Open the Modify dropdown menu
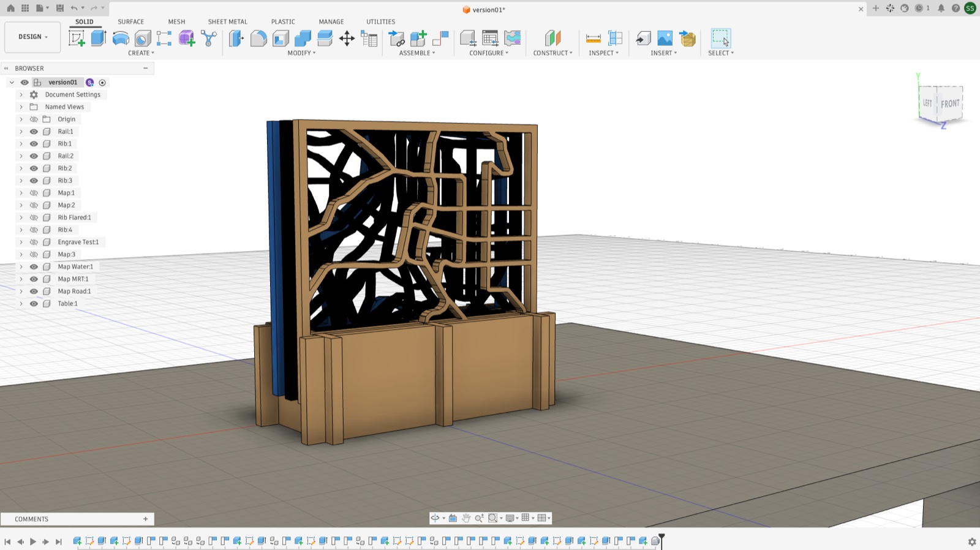 (x=301, y=53)
